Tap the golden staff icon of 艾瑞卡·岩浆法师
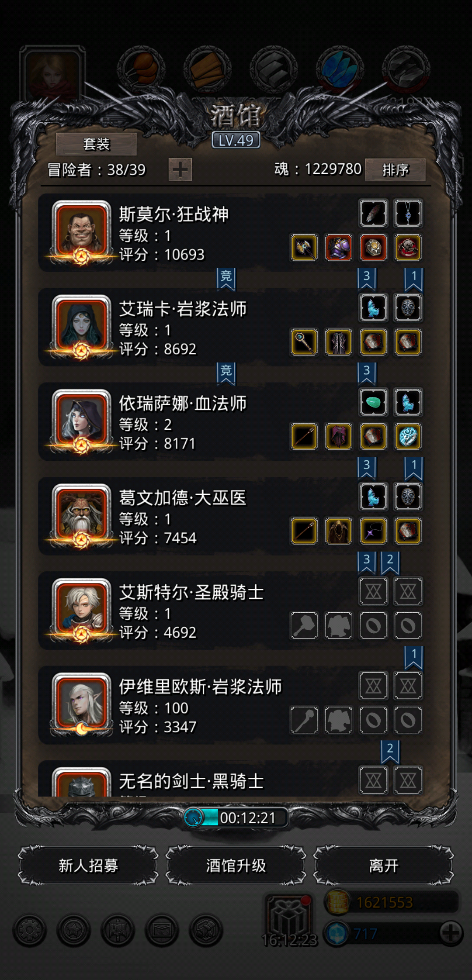472x980 pixels. (x=304, y=342)
